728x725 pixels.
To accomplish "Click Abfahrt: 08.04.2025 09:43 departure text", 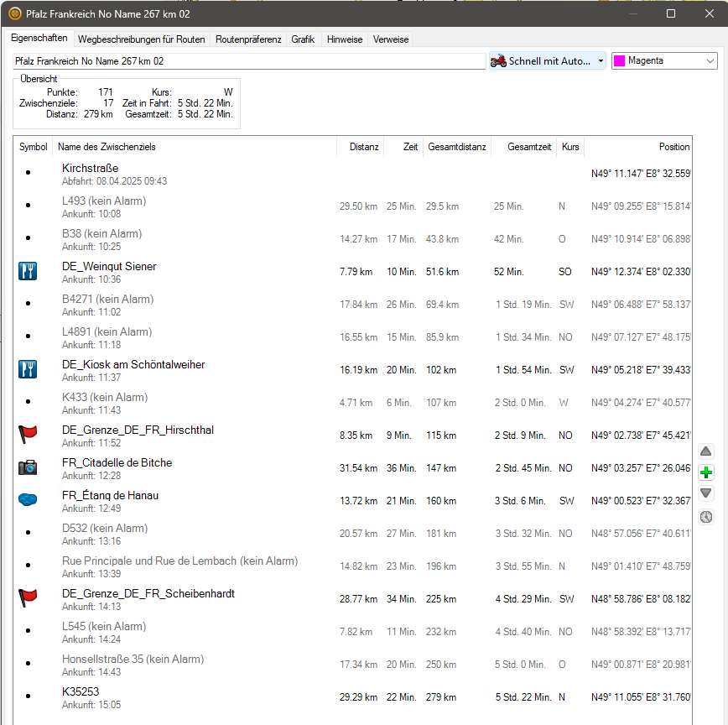I will coord(114,181).
